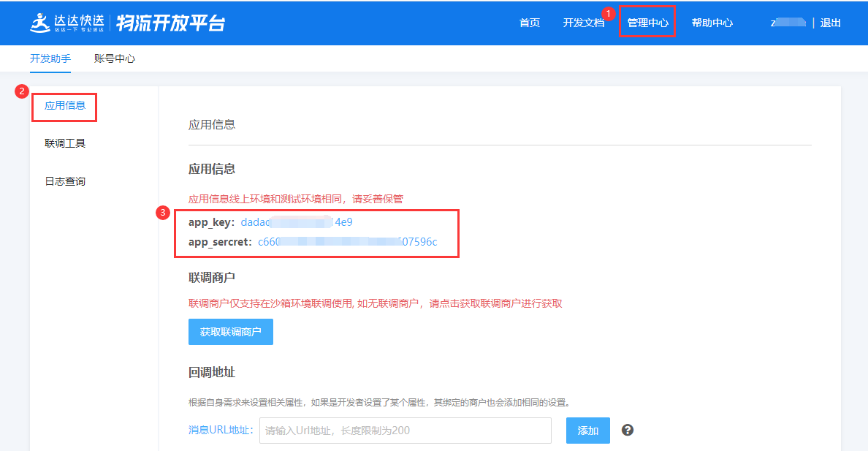Screen dimensions: 868x451
Task: Open 开发文档 in top navigation
Action: click(x=584, y=23)
